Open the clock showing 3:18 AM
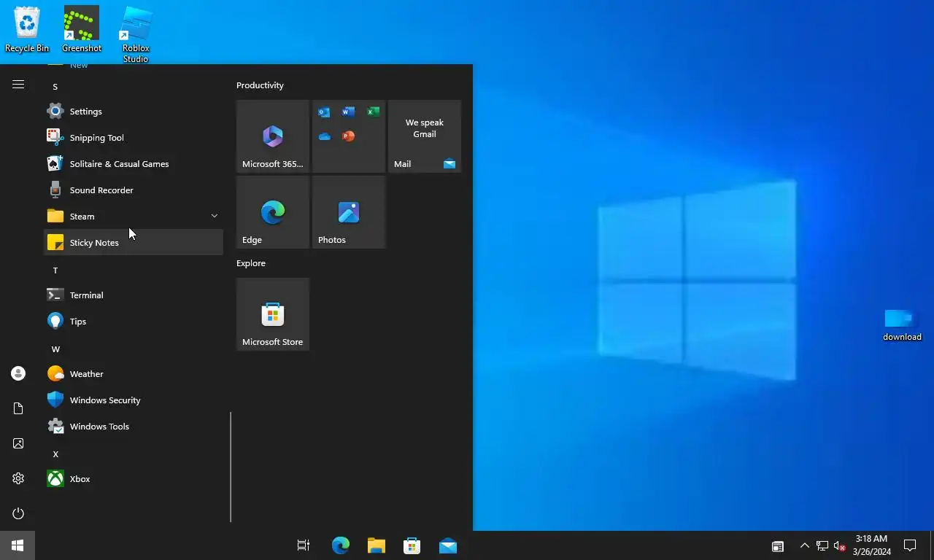934x560 pixels. click(871, 545)
